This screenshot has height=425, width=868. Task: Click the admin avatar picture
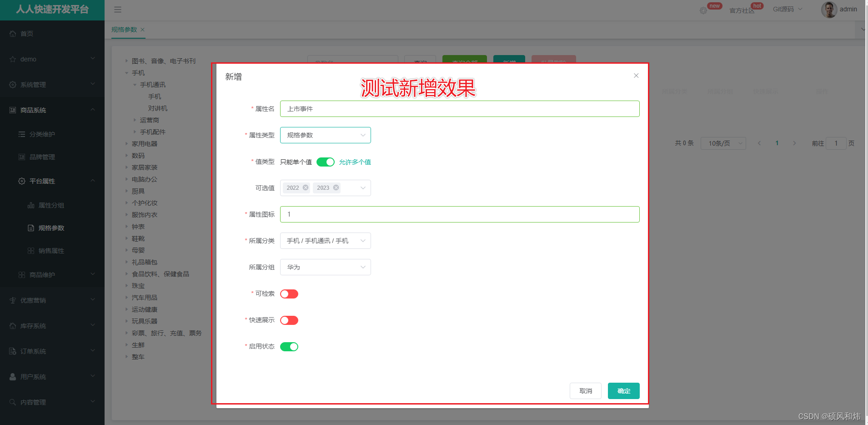[x=829, y=10]
